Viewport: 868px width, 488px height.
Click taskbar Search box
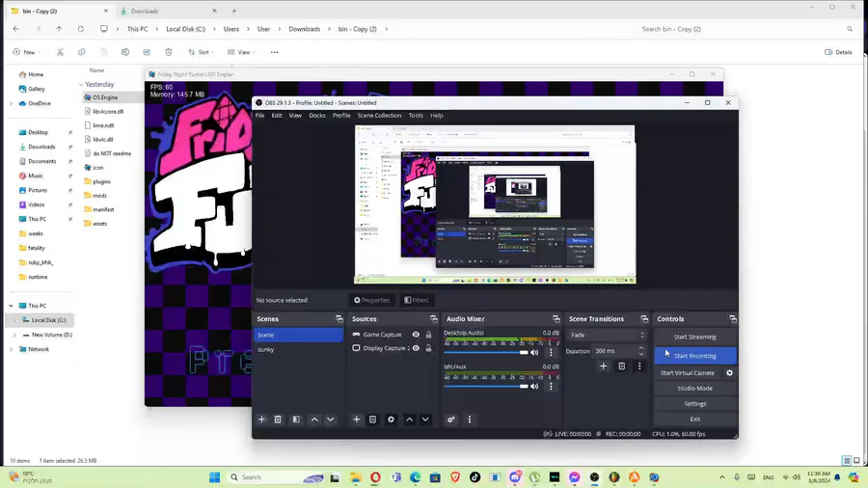276,477
